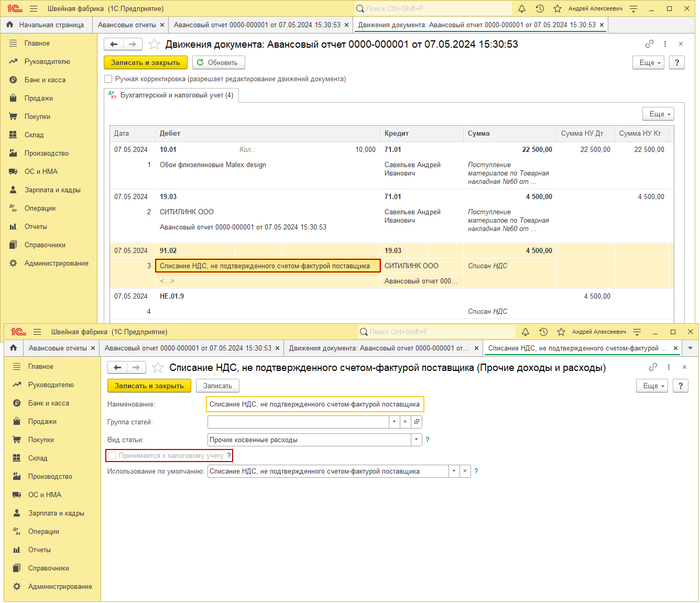
Task: Click the home tab icon in the bottom window
Action: tap(13, 348)
